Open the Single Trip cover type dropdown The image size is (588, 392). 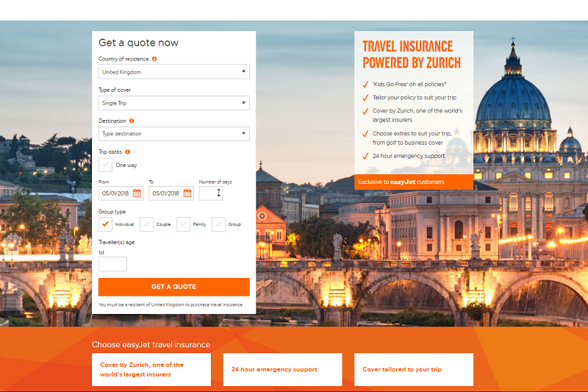[174, 103]
